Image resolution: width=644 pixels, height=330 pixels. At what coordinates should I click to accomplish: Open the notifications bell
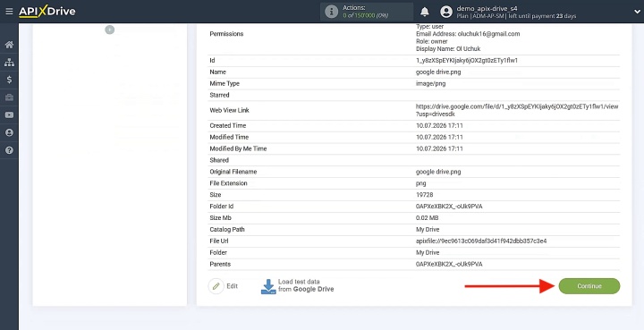pyautogui.click(x=425, y=12)
